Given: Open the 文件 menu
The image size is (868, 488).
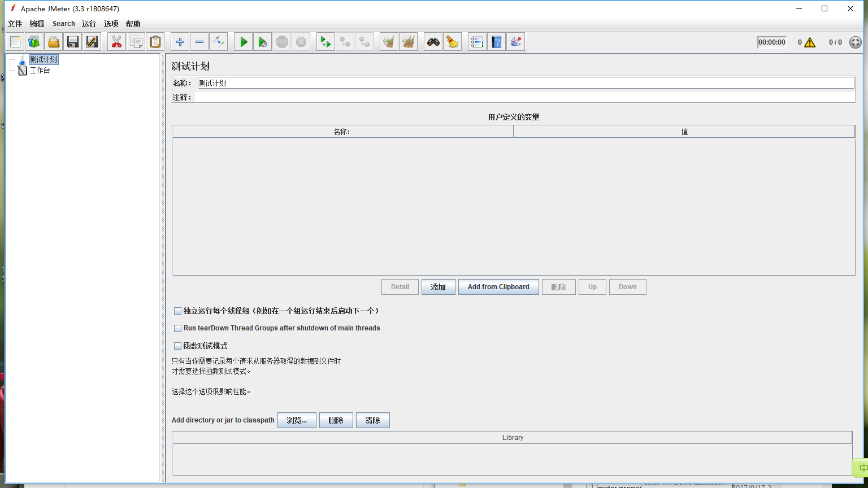Looking at the screenshot, I should pyautogui.click(x=15, y=24).
